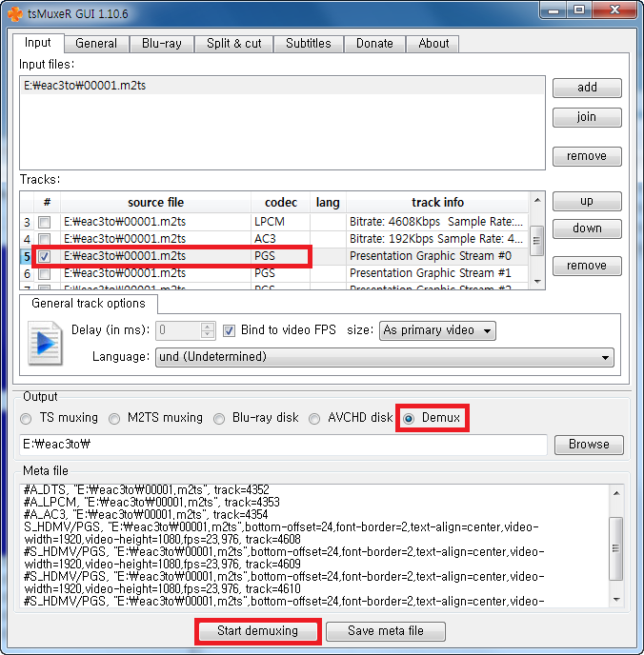Click remove button beside Input files
644x655 pixels.
[x=587, y=156]
